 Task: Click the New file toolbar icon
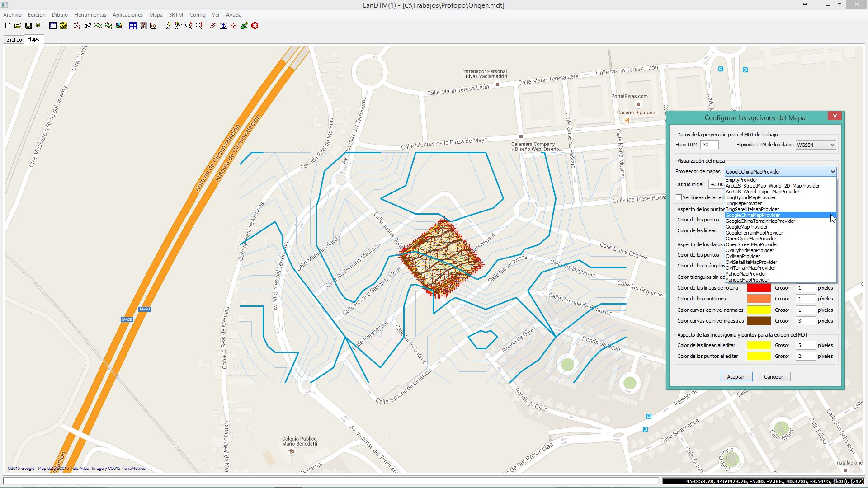point(8,26)
